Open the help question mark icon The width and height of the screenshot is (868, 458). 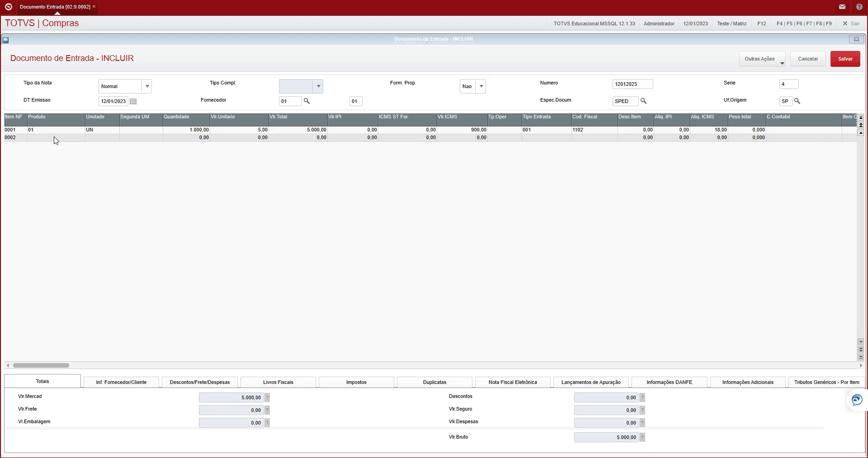[859, 7]
